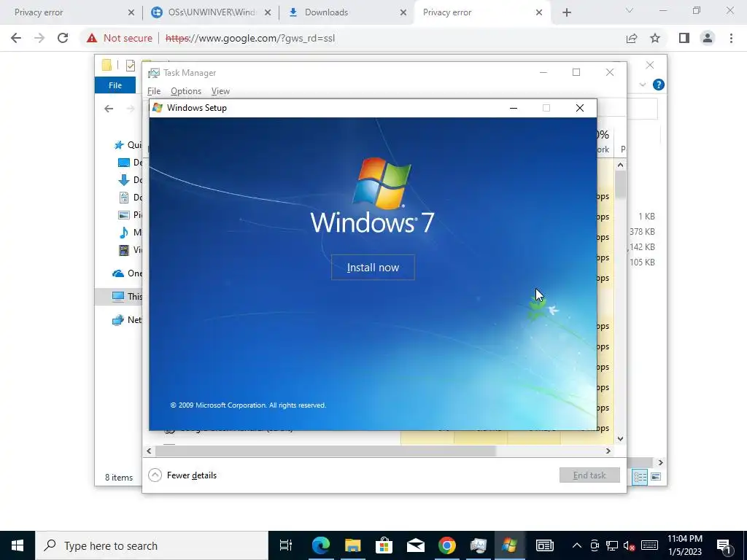Click the muted volume tray icon
The image size is (747, 560).
click(x=629, y=545)
